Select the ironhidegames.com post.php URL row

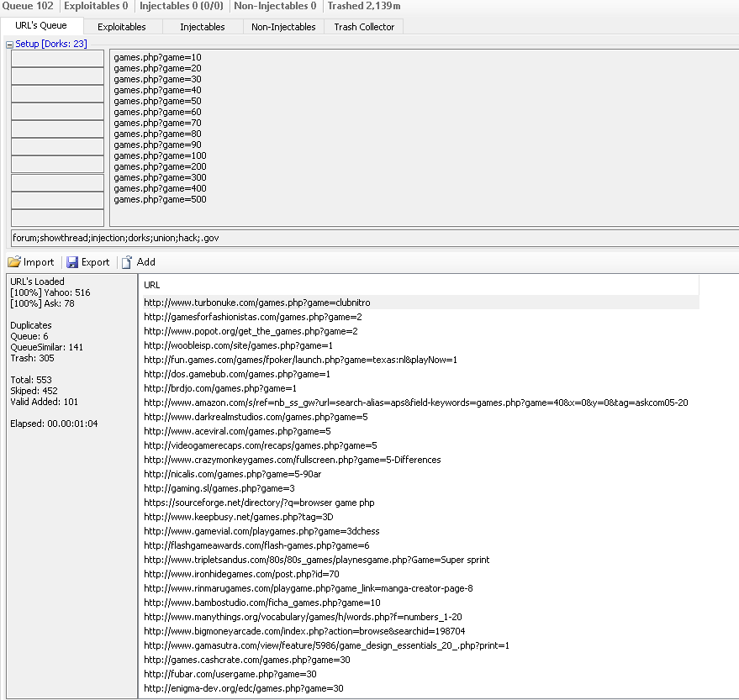click(x=421, y=574)
